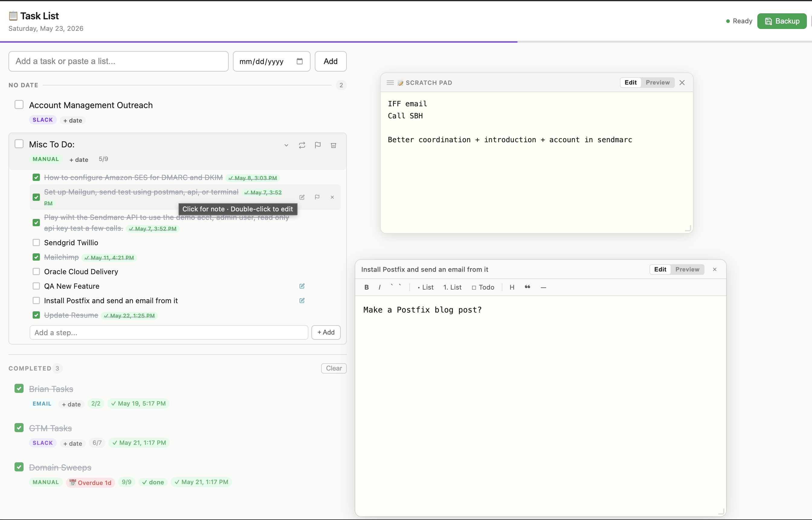Click the Scratch Pad resize corner handle
The image size is (812, 520).
(x=688, y=229)
